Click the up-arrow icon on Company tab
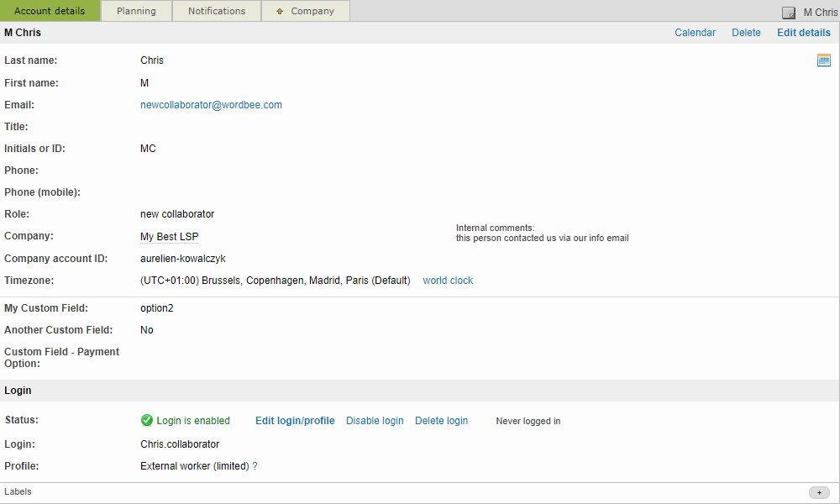The width and height of the screenshot is (840, 504). 280,12
